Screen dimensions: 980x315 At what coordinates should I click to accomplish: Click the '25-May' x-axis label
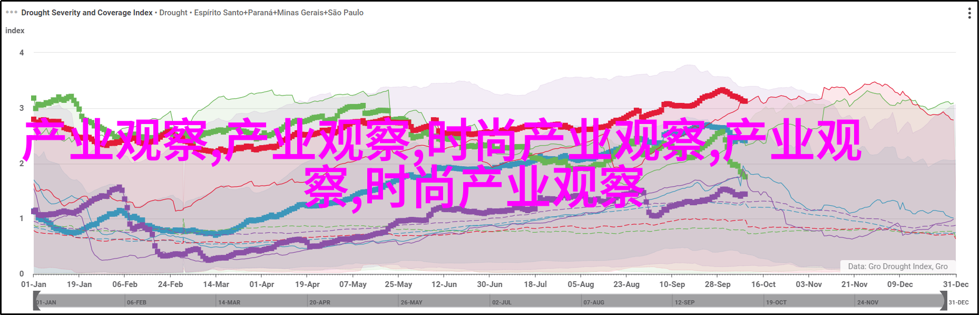pyautogui.click(x=398, y=284)
